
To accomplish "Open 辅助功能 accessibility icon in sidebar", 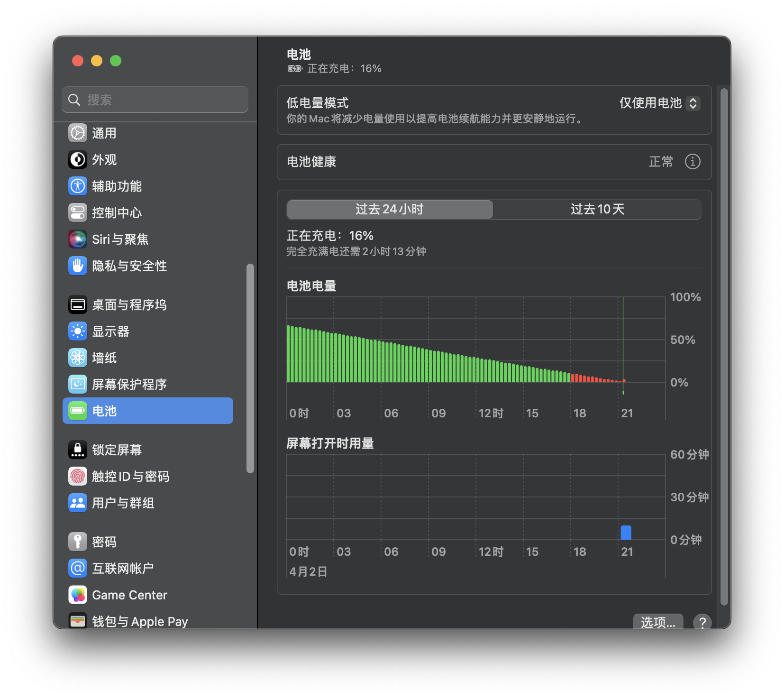I will click(78, 186).
